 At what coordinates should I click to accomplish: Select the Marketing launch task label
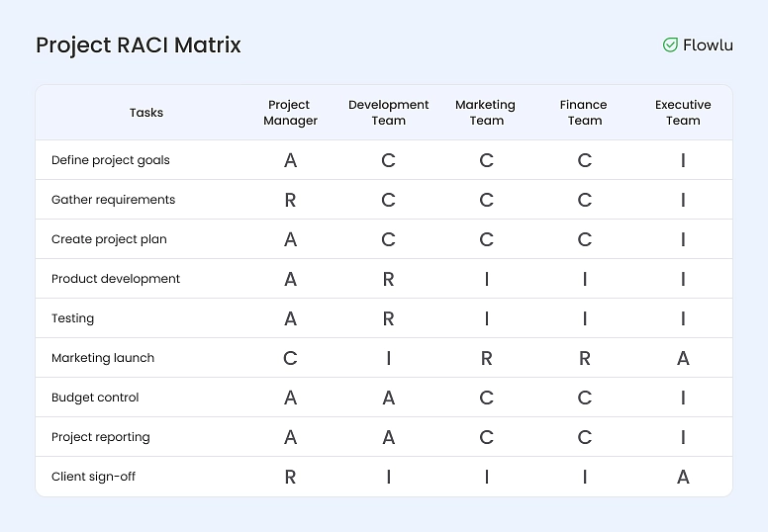click(x=103, y=358)
